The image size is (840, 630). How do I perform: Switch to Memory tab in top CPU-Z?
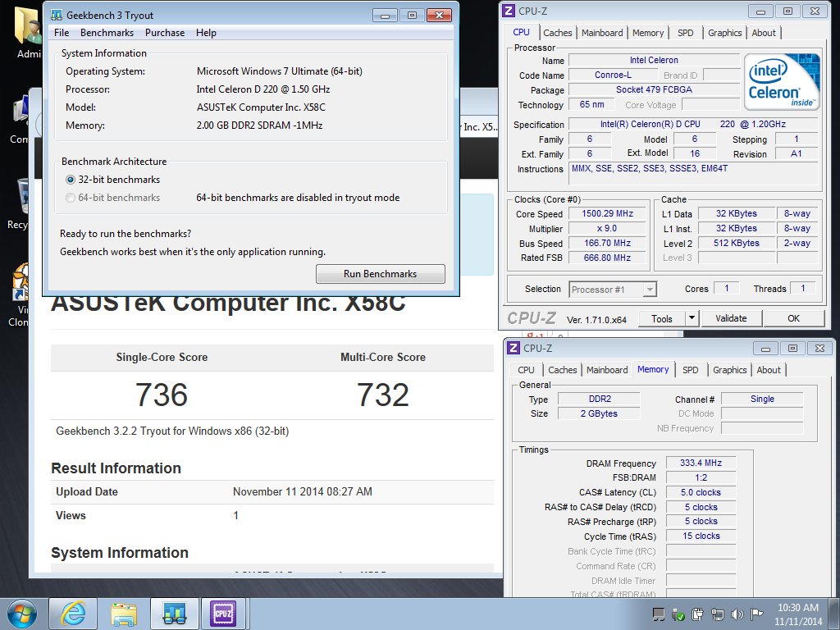click(648, 33)
